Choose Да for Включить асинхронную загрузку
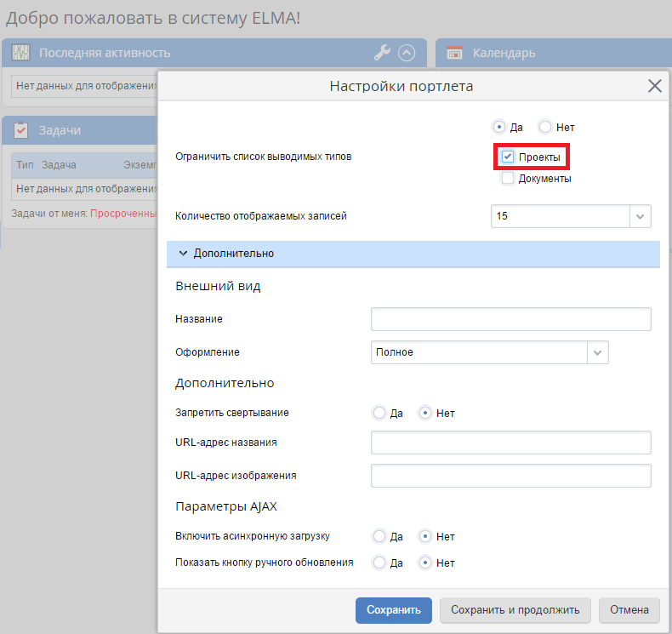The image size is (672, 634). [379, 537]
